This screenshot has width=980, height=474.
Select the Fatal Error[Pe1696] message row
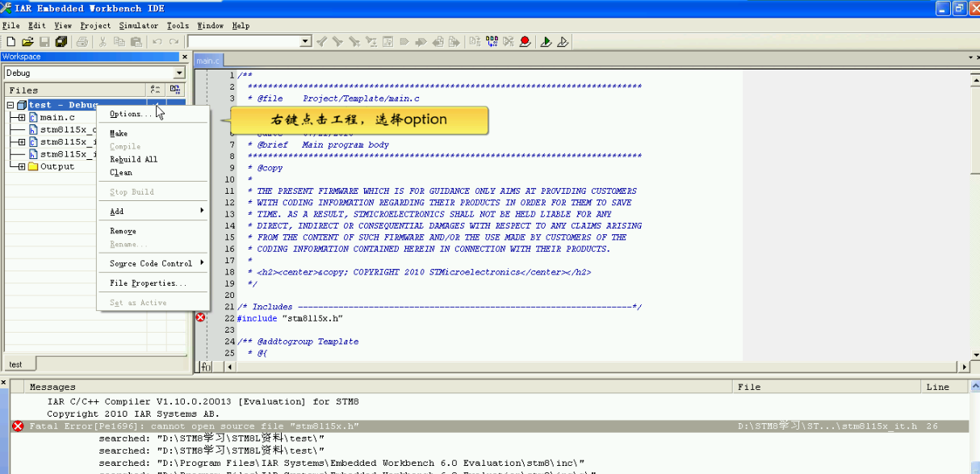pyautogui.click(x=488, y=426)
